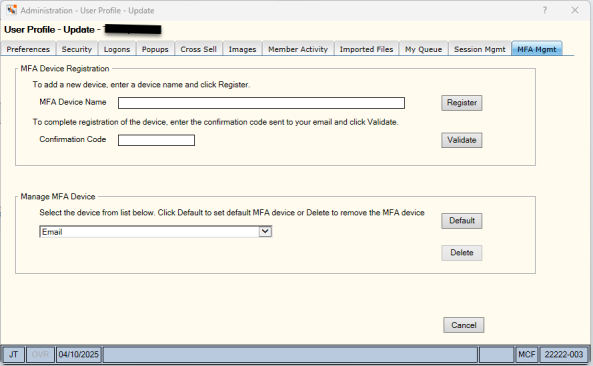Open the Member Activity tab

tap(298, 49)
